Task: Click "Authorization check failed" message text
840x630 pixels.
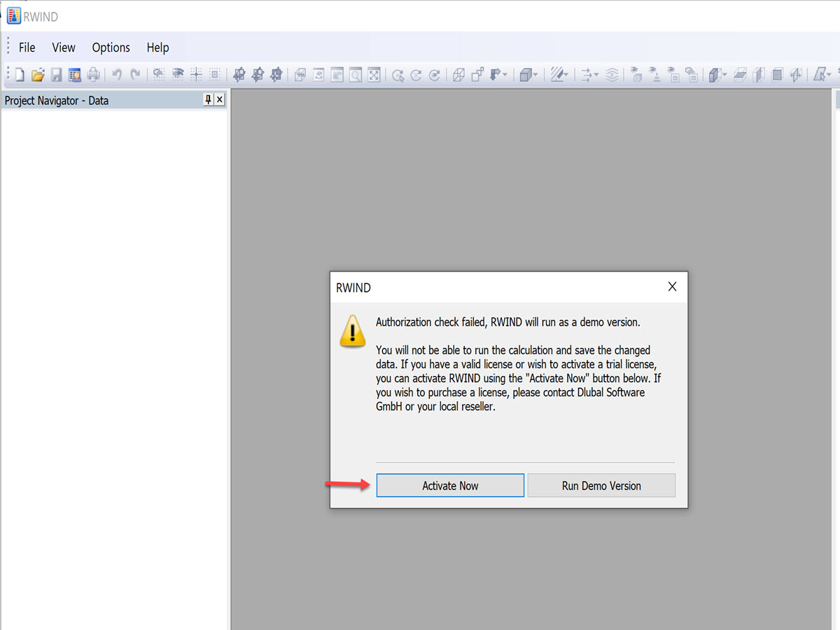Action: click(x=508, y=323)
